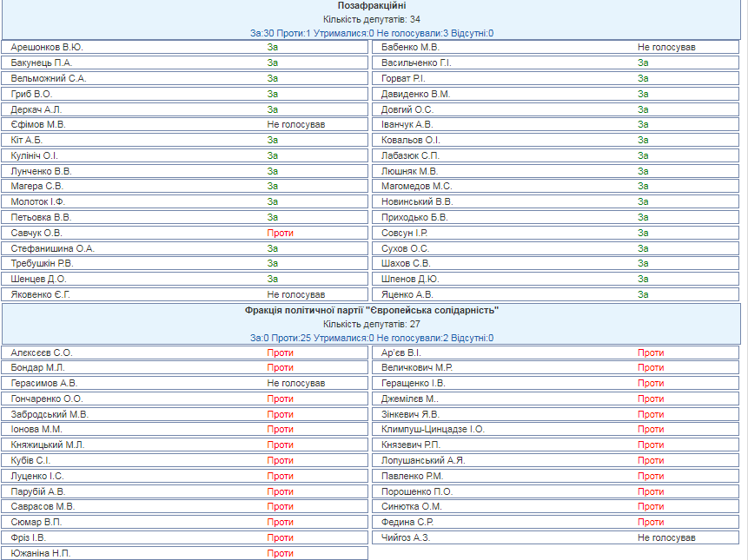Click the "Європейська солідарність" faction header

click(x=372, y=310)
